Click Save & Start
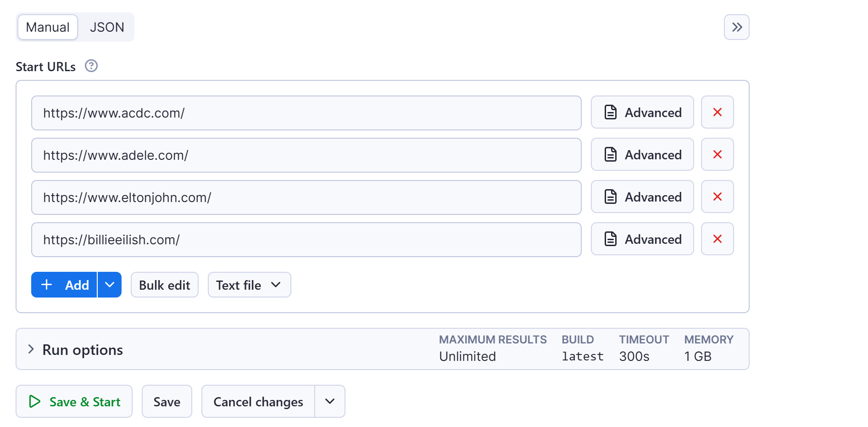This screenshot has height=427, width=868. [74, 401]
